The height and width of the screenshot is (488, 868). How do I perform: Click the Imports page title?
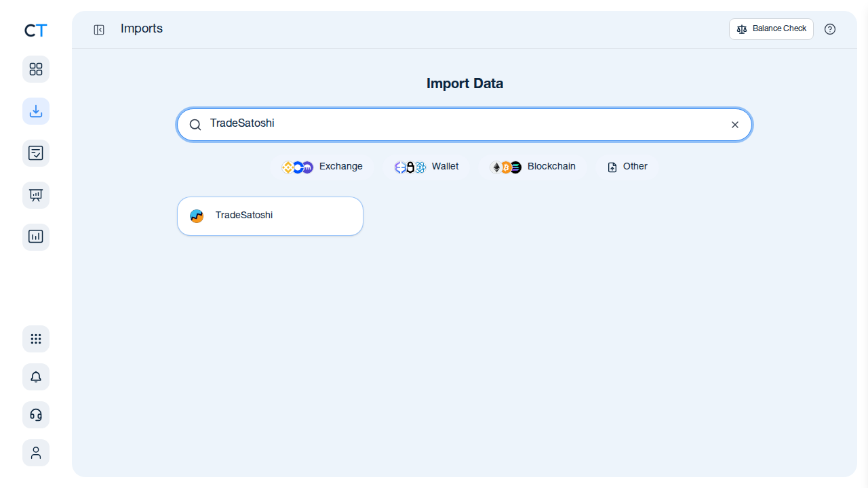coord(142,28)
